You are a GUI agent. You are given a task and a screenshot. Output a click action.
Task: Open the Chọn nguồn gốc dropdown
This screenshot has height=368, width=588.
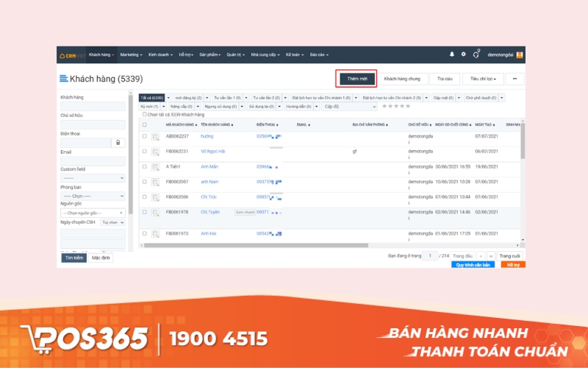pyautogui.click(x=93, y=213)
